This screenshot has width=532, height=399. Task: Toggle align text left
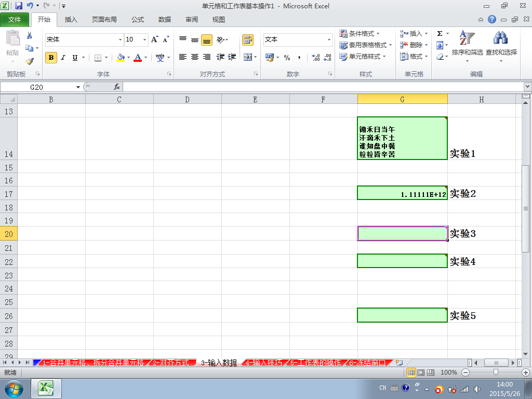(183, 57)
